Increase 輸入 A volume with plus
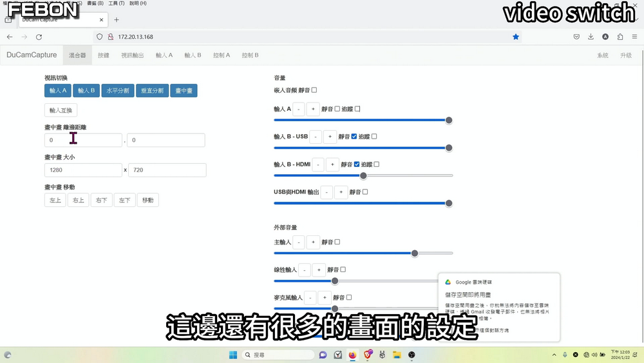644x363 pixels. click(x=313, y=109)
